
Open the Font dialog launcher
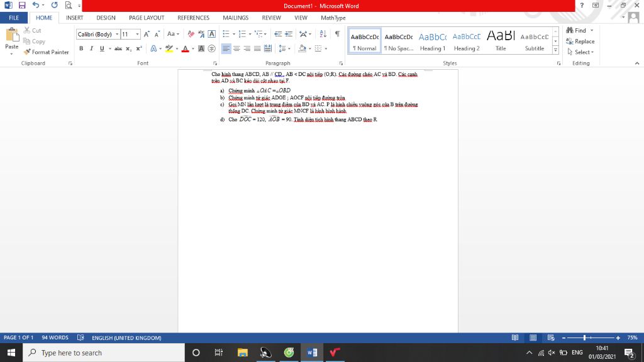click(x=215, y=63)
